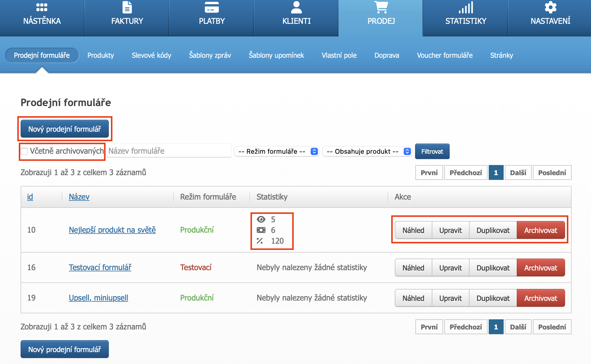Click the Platby credit card icon
The width and height of the screenshot is (591, 364).
tap(212, 7)
